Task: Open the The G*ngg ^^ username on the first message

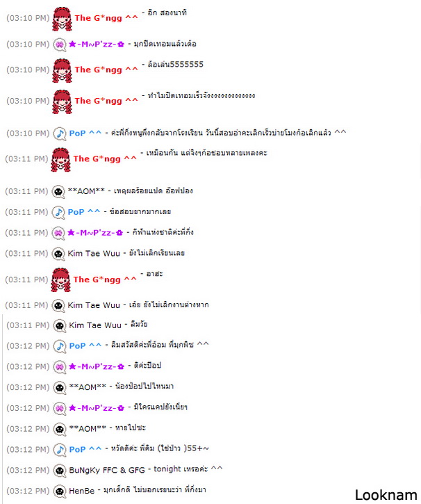Action: coord(106,18)
